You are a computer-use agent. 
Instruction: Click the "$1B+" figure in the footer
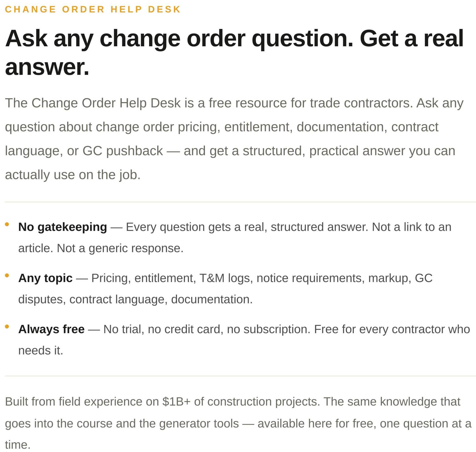tap(176, 402)
